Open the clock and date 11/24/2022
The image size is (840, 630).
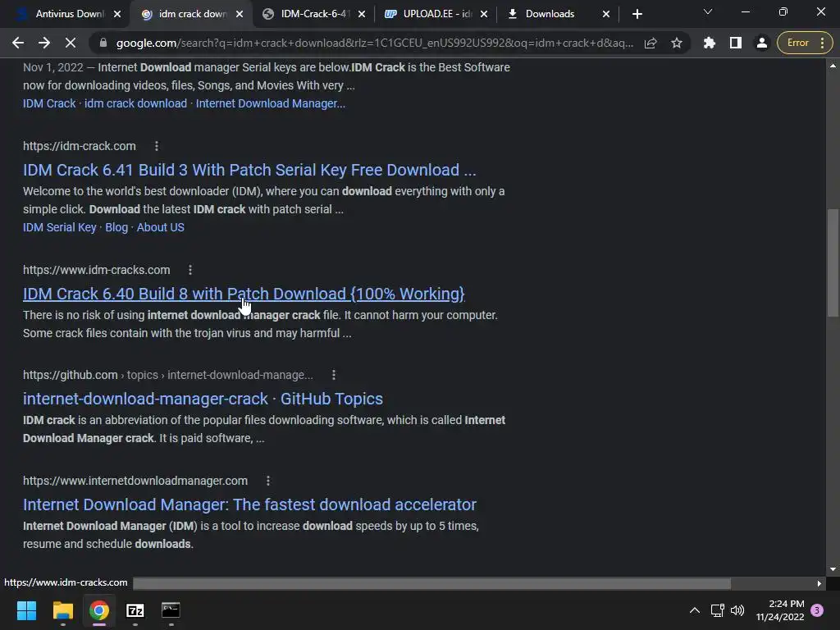point(780,610)
